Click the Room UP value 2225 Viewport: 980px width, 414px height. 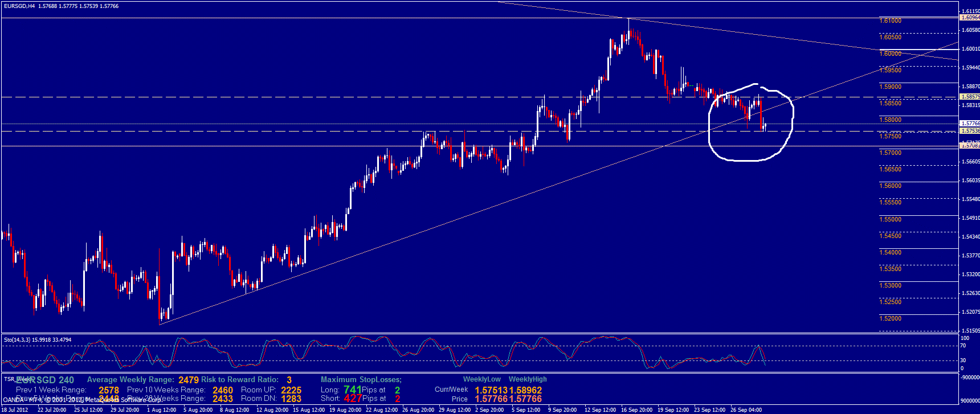[x=291, y=390]
